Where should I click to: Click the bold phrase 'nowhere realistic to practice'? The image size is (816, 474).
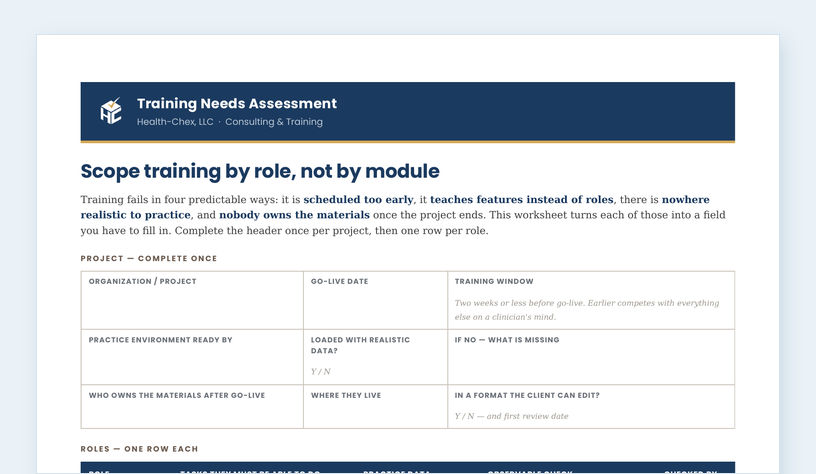pos(395,207)
